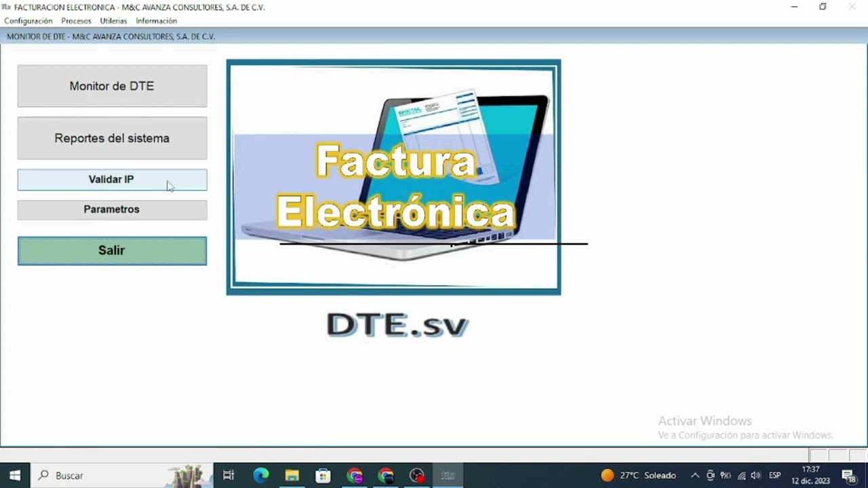Open the Procesos menu
Screen dimensions: 868x488
[76, 21]
